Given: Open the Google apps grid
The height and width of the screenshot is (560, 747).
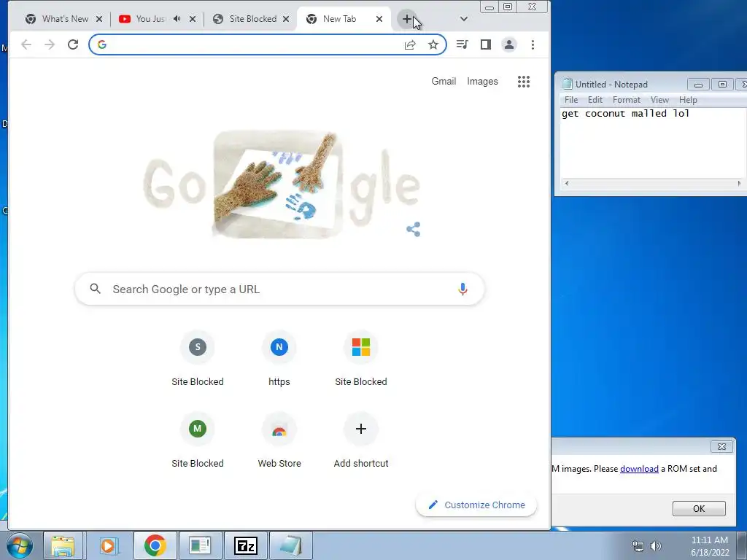Looking at the screenshot, I should point(524,82).
